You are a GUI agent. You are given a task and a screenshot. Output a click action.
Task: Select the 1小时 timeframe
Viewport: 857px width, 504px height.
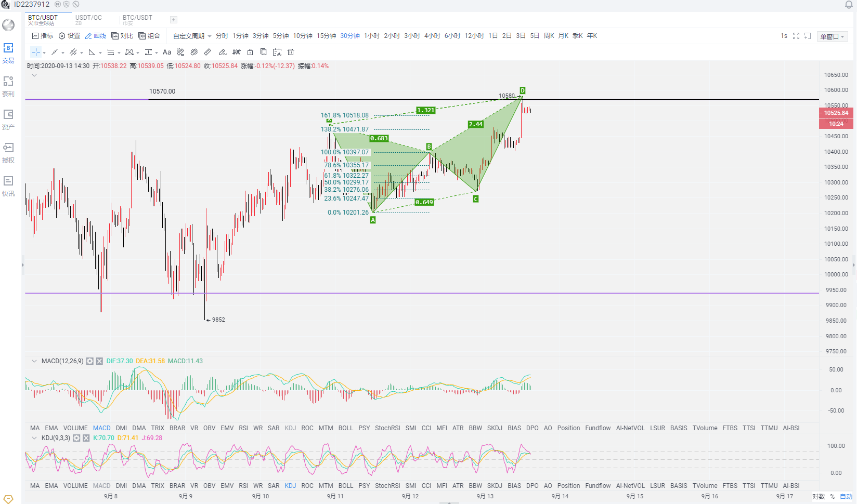click(372, 36)
